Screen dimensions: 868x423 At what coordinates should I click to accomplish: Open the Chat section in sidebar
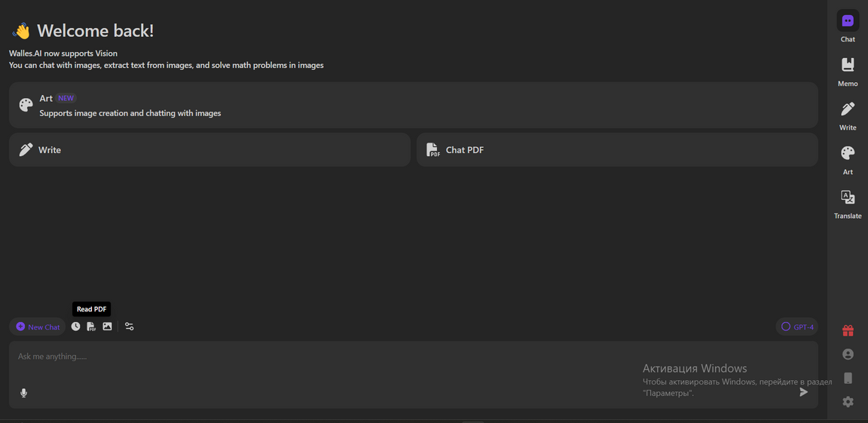coord(848,22)
